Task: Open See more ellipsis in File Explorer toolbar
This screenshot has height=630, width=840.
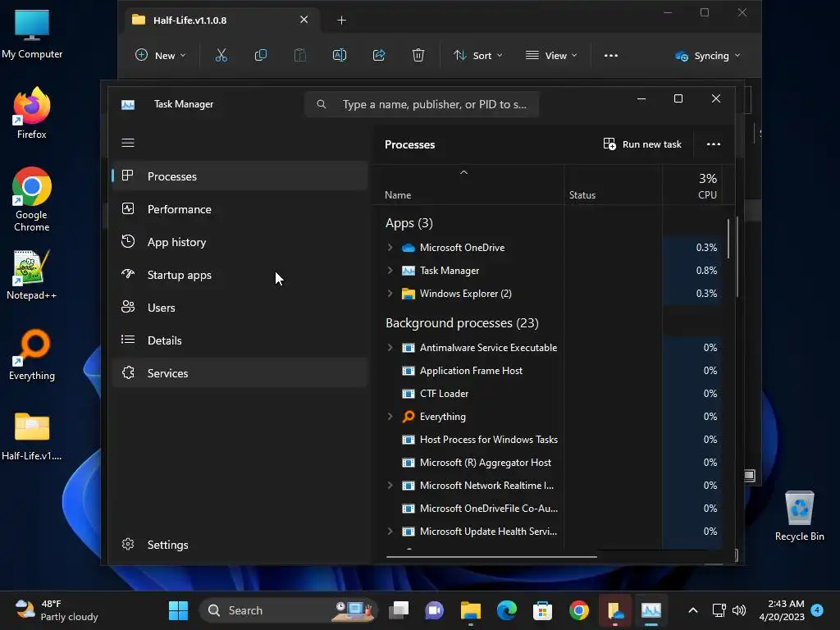Action: (x=610, y=56)
